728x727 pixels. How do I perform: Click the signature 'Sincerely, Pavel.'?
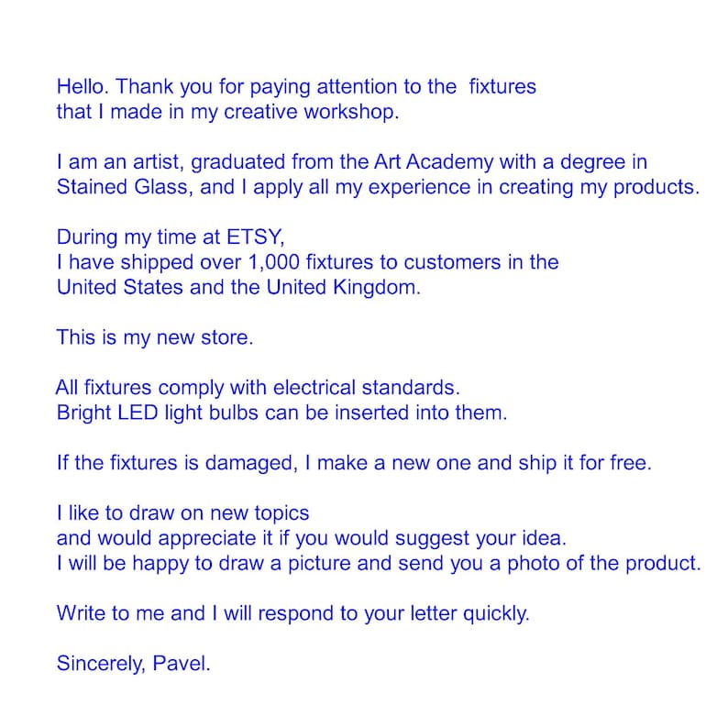point(134,664)
